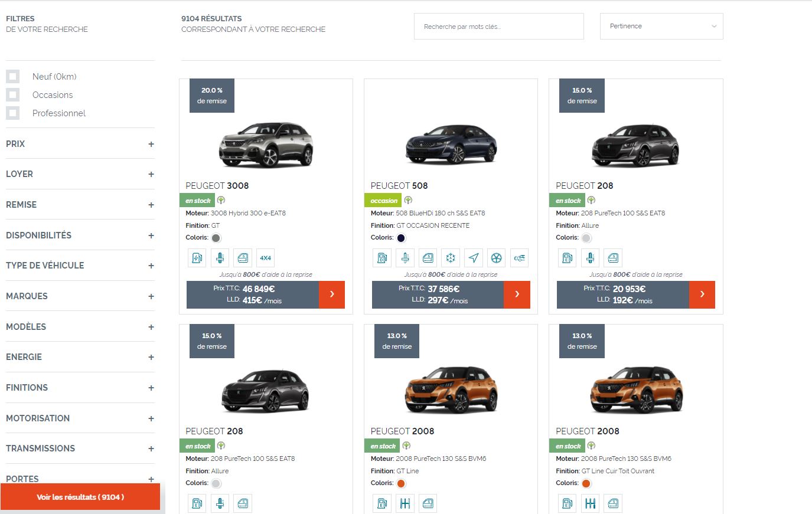Screen dimensions: 812x514
Task: Expand the TRANSMISSIONS filter section
Action: point(80,448)
